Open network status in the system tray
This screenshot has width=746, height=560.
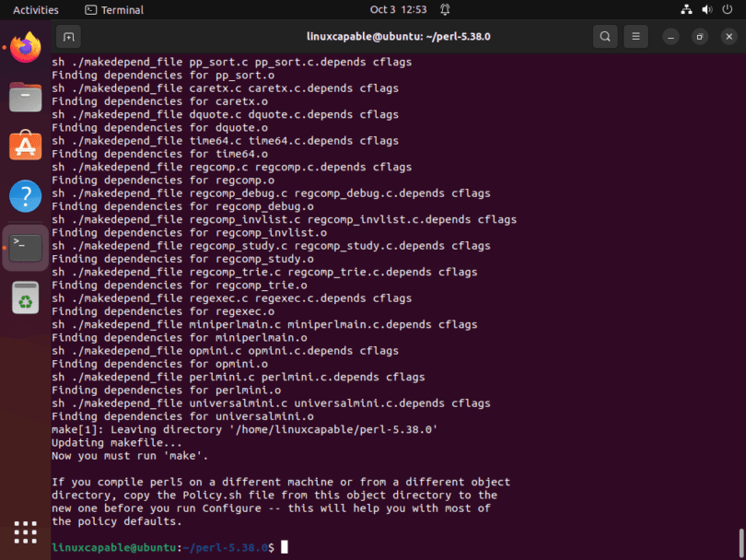point(686,9)
